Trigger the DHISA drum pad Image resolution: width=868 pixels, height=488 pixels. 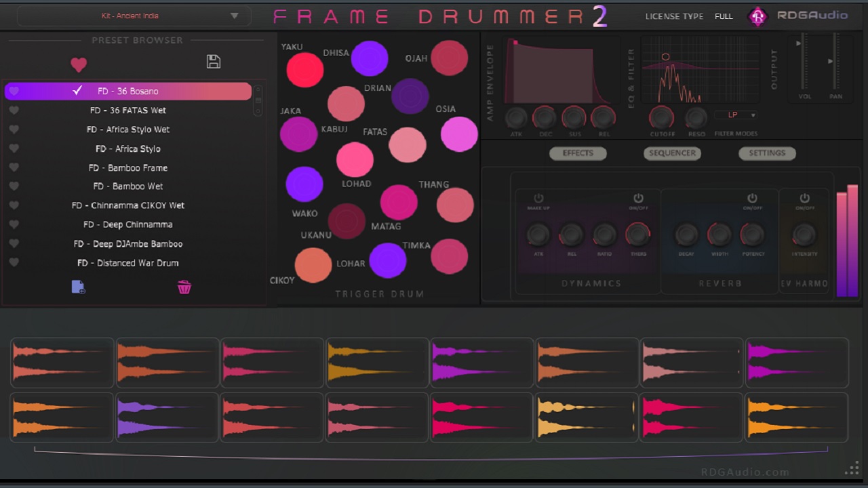coord(370,58)
